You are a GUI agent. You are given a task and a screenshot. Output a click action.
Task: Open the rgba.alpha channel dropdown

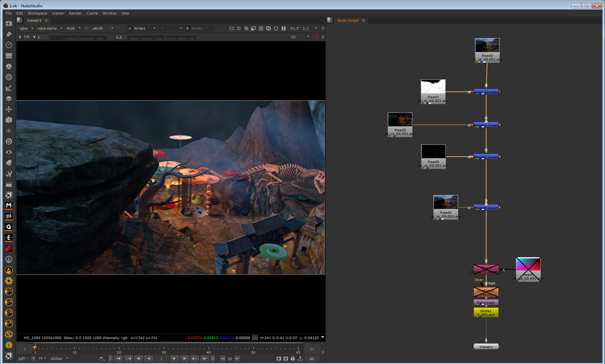pos(50,28)
